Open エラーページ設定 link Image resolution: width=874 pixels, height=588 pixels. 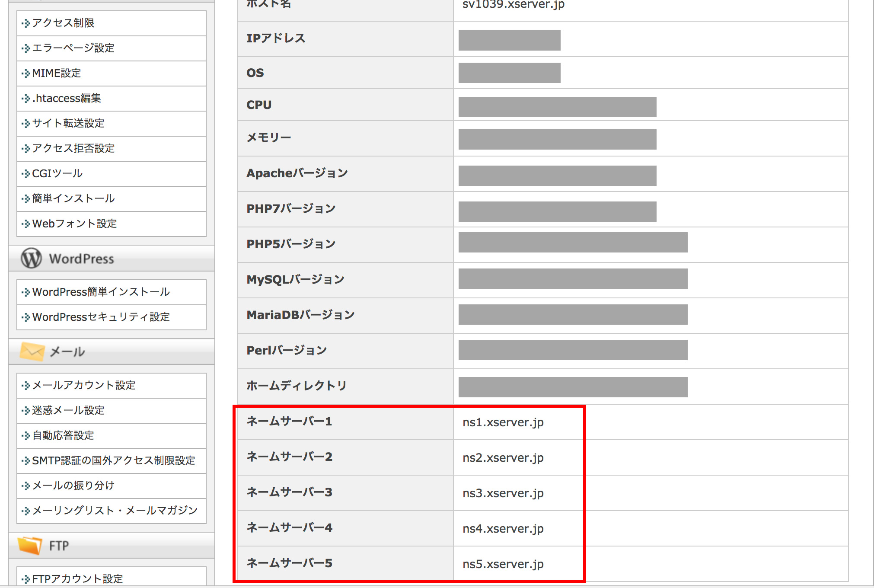click(73, 48)
